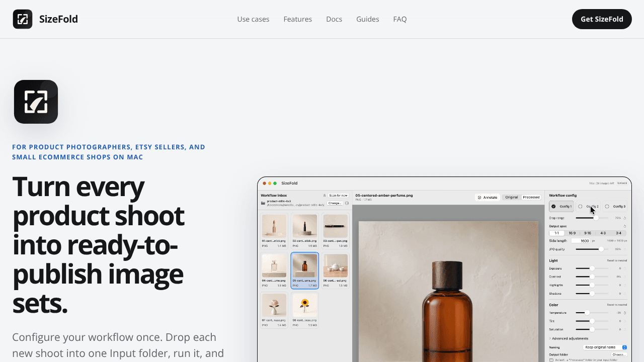Click the Trial images left text
This screenshot has width=644, height=362.
602,183
